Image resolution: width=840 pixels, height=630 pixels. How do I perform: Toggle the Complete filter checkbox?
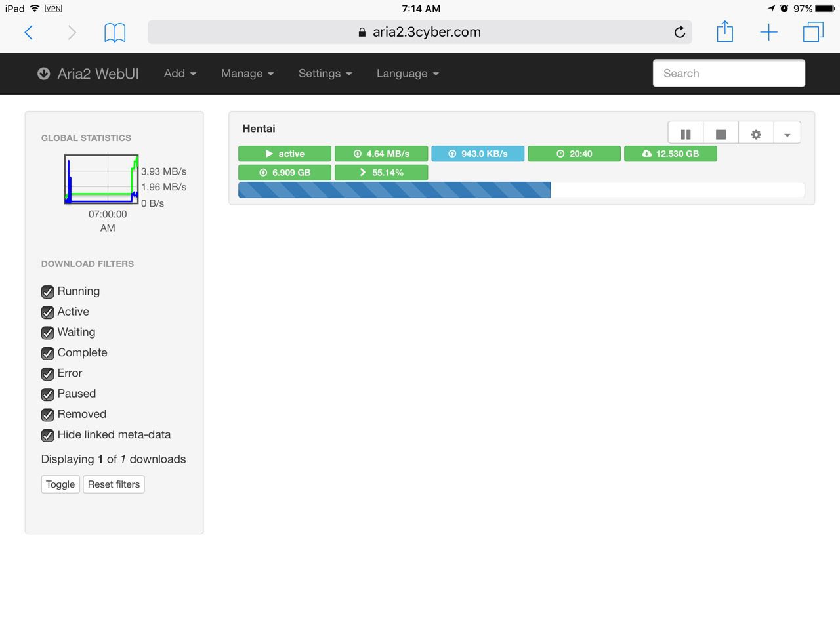pos(48,354)
